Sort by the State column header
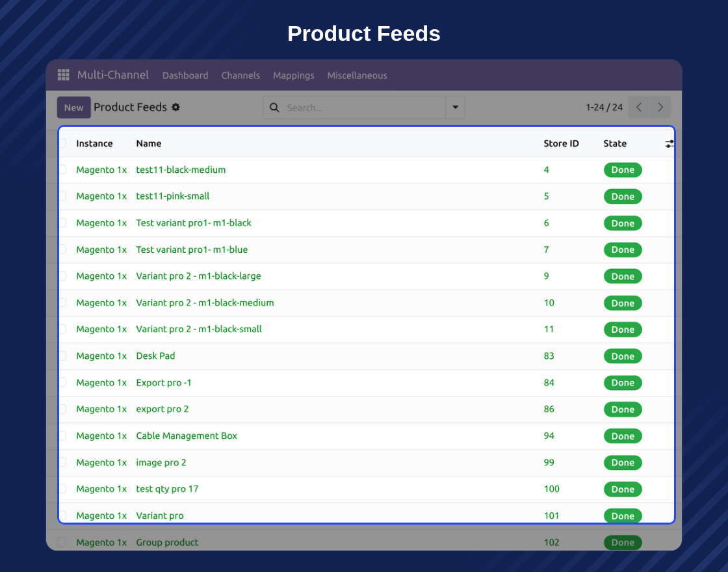 pos(615,144)
